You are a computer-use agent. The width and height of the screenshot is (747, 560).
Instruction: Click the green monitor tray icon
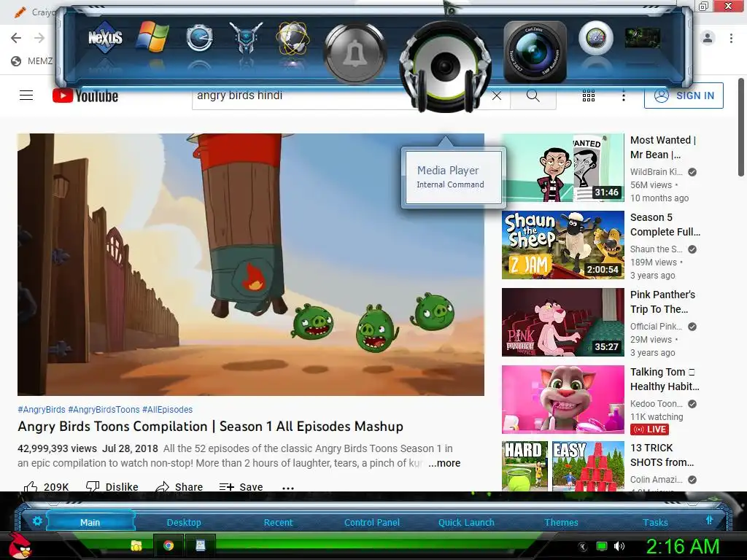tap(602, 546)
